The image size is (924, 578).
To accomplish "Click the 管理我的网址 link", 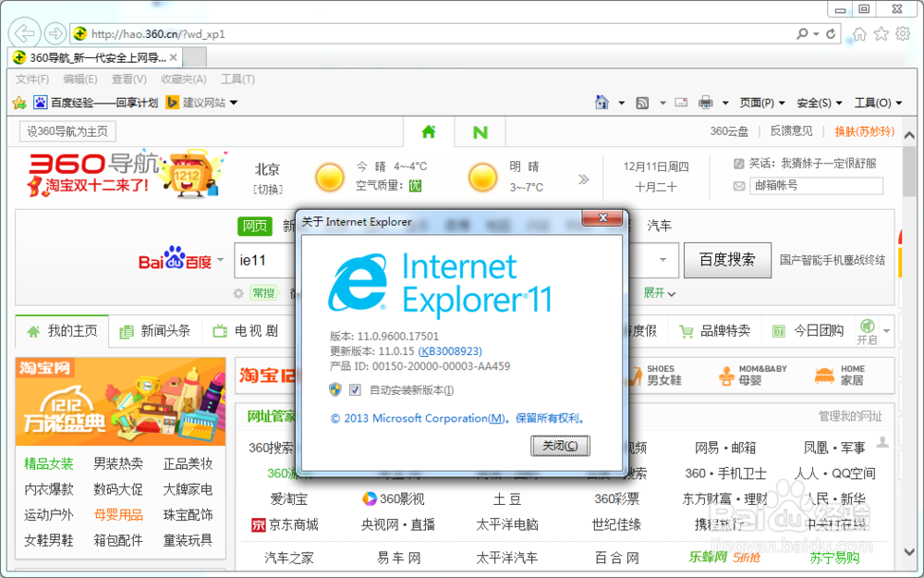I will (x=850, y=416).
